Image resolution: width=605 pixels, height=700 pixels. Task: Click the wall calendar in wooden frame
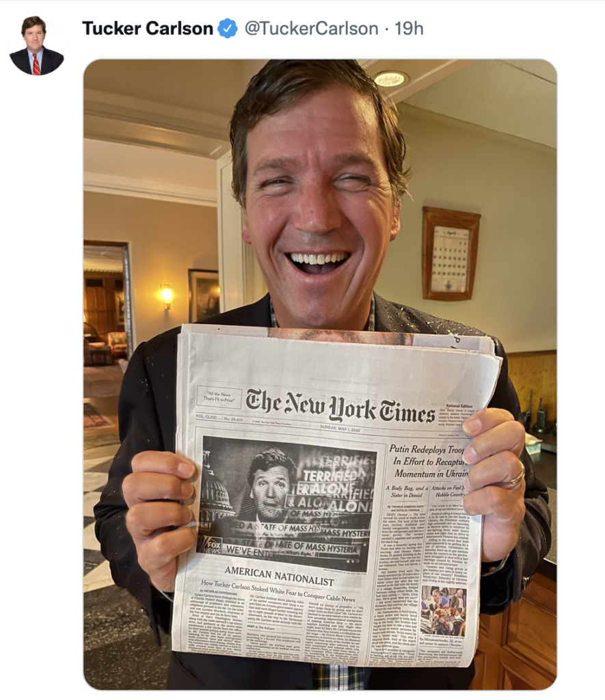[x=450, y=254]
